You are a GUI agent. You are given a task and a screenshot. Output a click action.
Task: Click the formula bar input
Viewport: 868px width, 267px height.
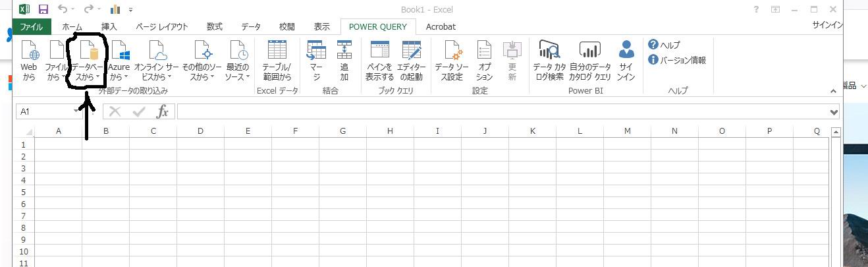(503, 112)
